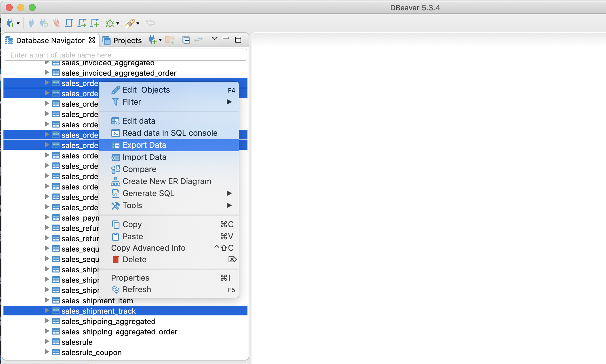Click the disconnect red plug icon

[x=56, y=23]
